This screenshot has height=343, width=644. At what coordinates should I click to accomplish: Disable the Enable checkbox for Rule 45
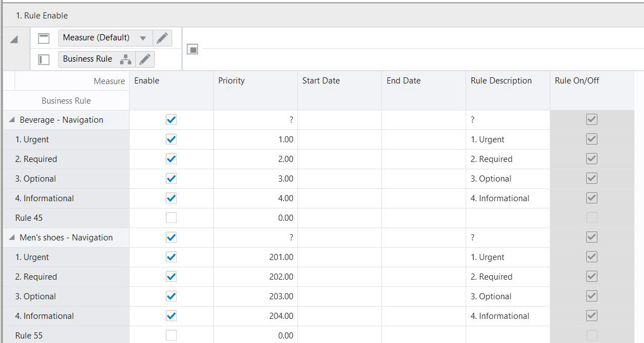click(172, 217)
